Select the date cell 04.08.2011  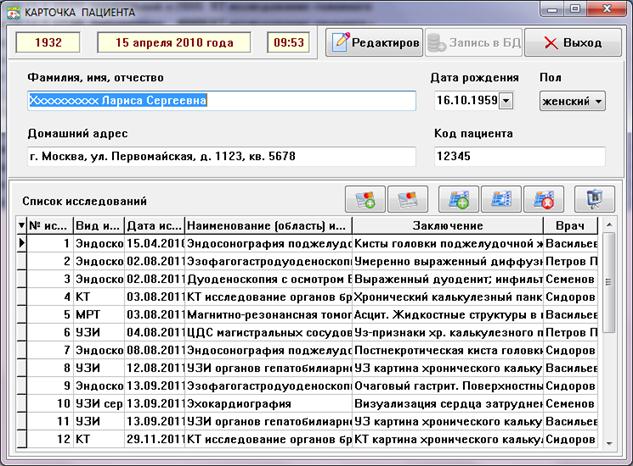tap(155, 332)
